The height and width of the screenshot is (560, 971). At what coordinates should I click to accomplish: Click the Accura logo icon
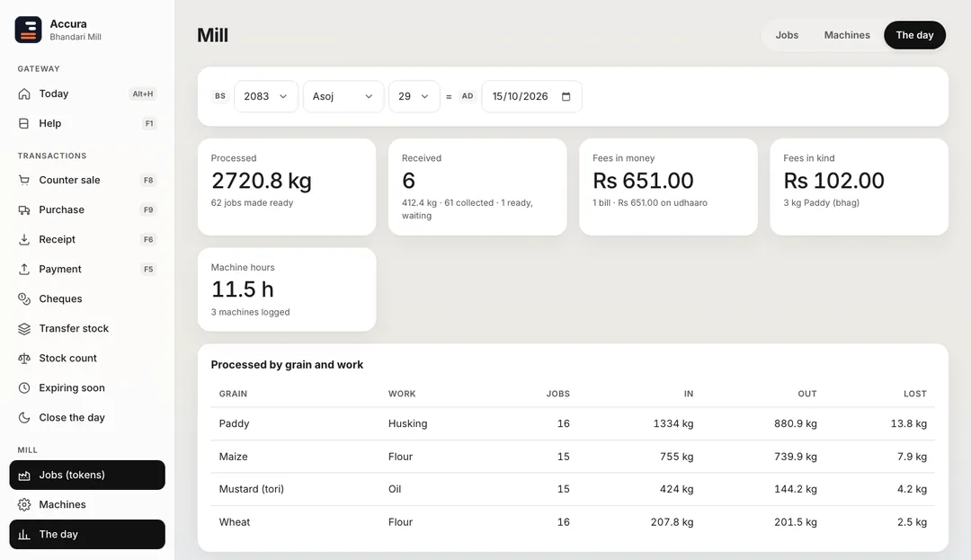click(x=28, y=30)
